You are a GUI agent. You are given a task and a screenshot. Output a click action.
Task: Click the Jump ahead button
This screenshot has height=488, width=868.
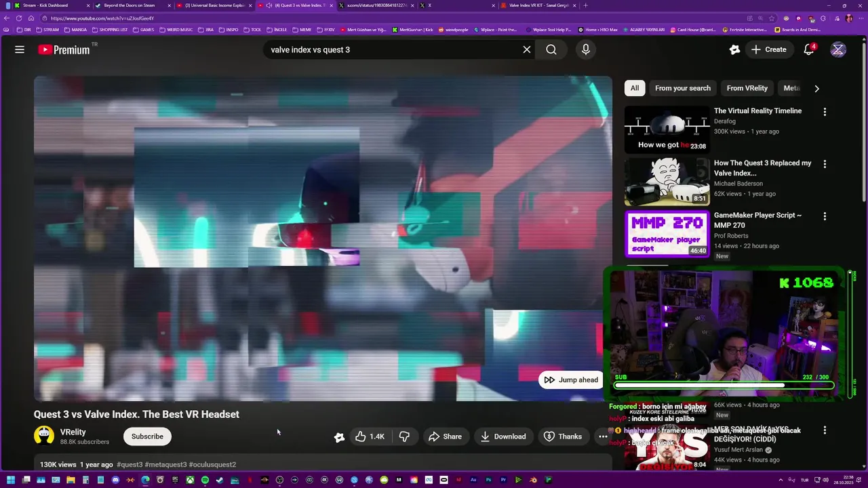coord(571,380)
